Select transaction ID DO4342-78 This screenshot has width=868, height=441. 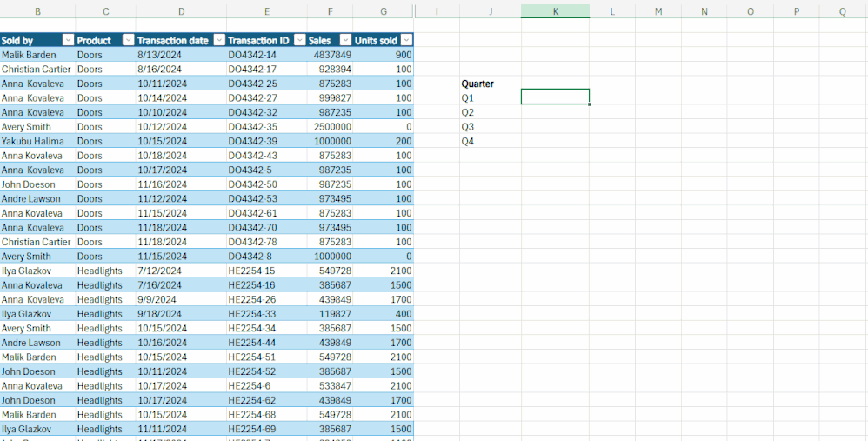coord(267,242)
